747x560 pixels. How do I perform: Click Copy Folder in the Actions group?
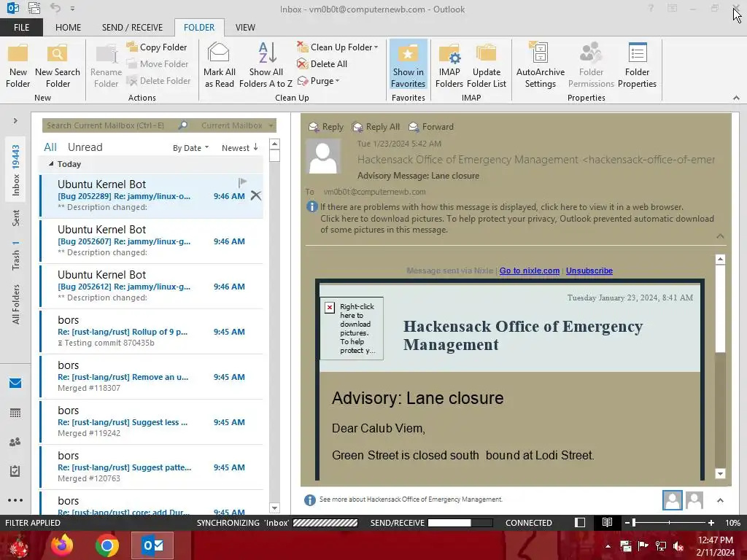(158, 47)
